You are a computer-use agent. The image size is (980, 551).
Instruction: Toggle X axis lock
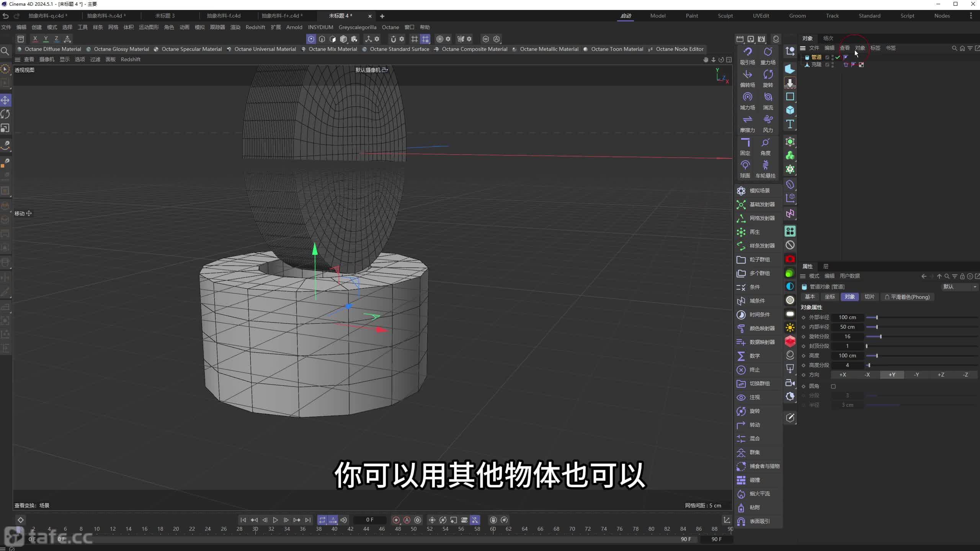coord(35,39)
